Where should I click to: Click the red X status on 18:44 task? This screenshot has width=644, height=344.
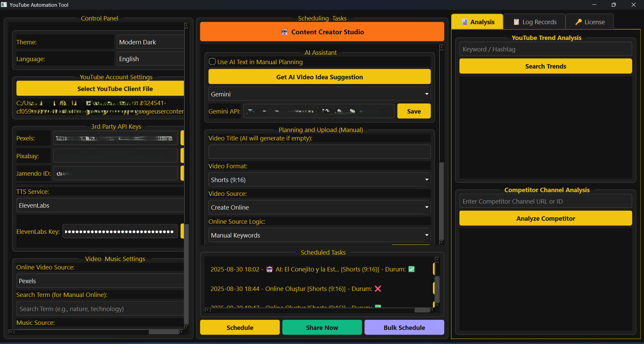coord(378,289)
